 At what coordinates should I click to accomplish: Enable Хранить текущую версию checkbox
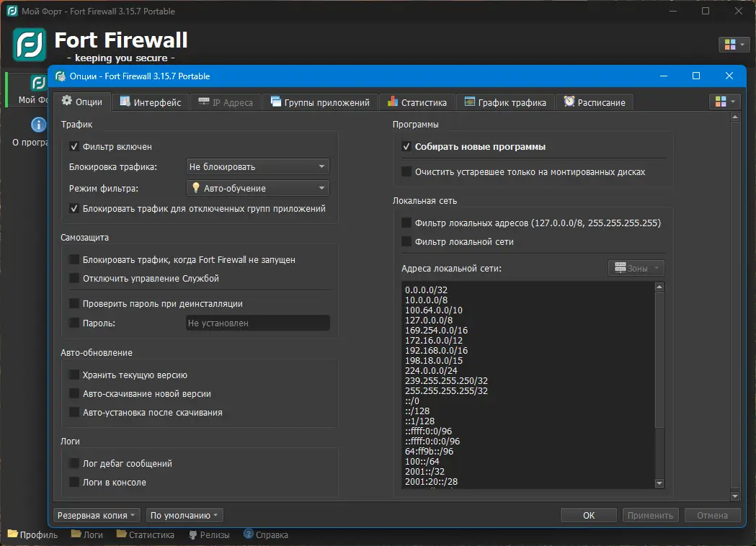[x=74, y=375]
